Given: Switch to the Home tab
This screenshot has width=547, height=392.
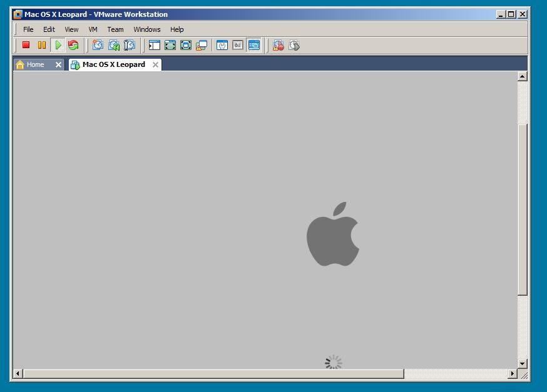Looking at the screenshot, I should (x=35, y=64).
